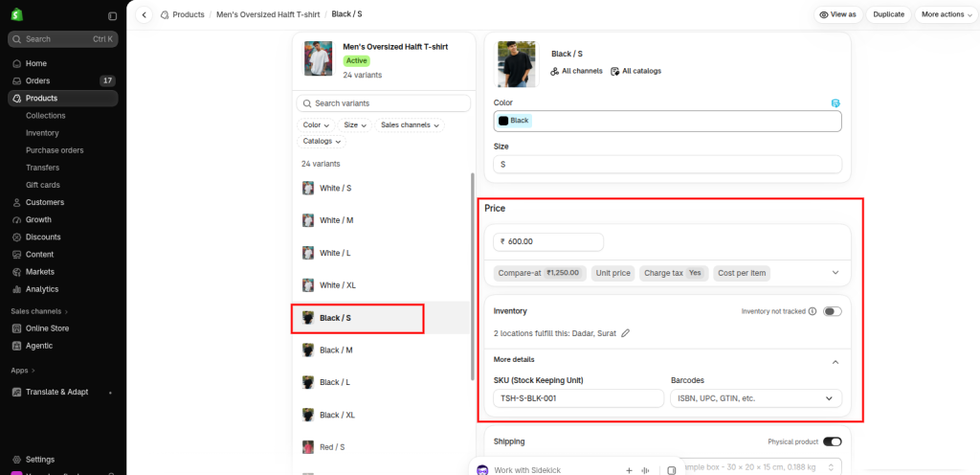Open the Sales channels filter dropdown
Image resolution: width=980 pixels, height=475 pixels.
tap(410, 125)
